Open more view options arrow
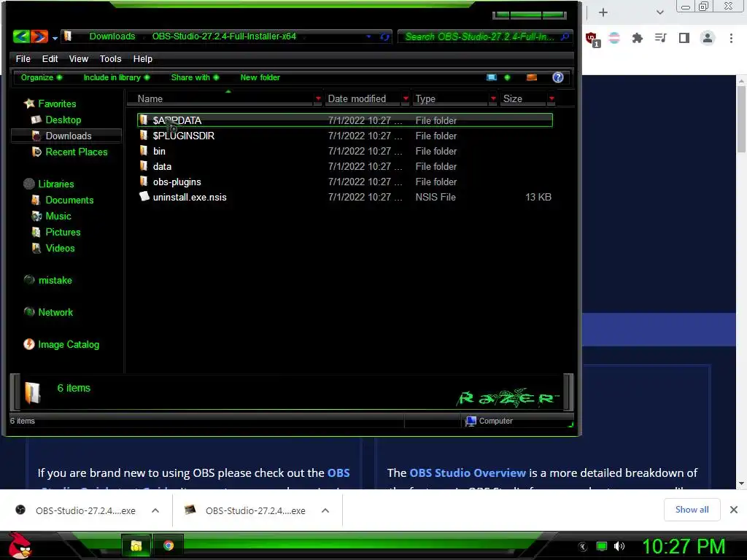The width and height of the screenshot is (747, 560). [x=508, y=77]
